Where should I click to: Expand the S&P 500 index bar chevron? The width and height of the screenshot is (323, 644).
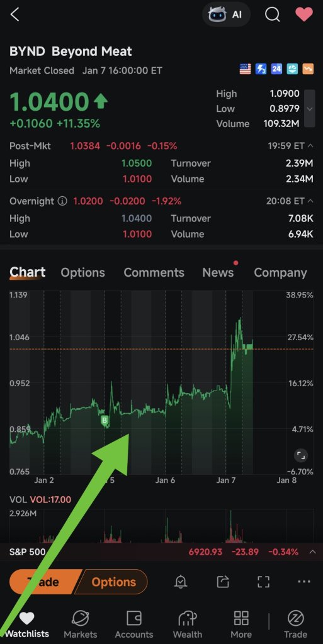[312, 552]
